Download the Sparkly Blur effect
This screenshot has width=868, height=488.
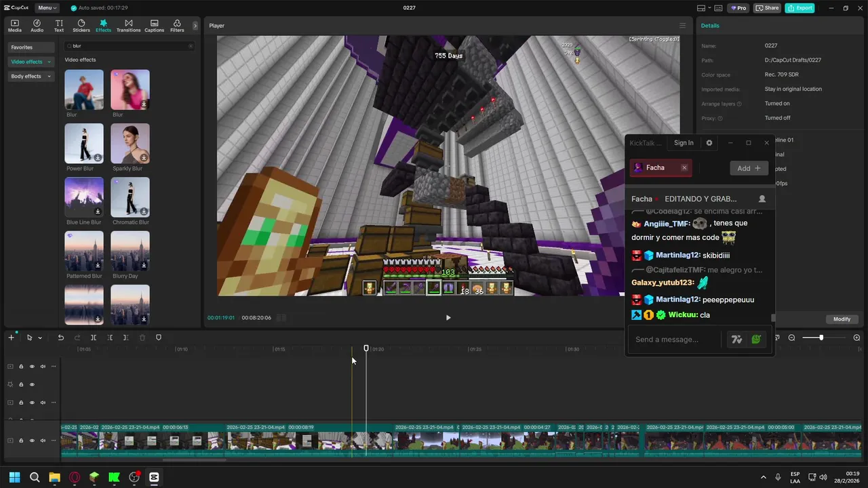[144, 158]
